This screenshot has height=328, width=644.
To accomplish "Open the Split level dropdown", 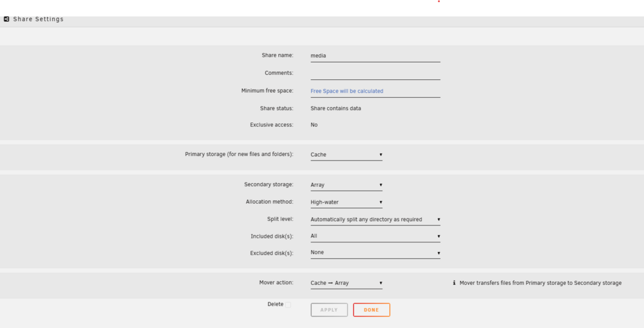I will (x=375, y=220).
